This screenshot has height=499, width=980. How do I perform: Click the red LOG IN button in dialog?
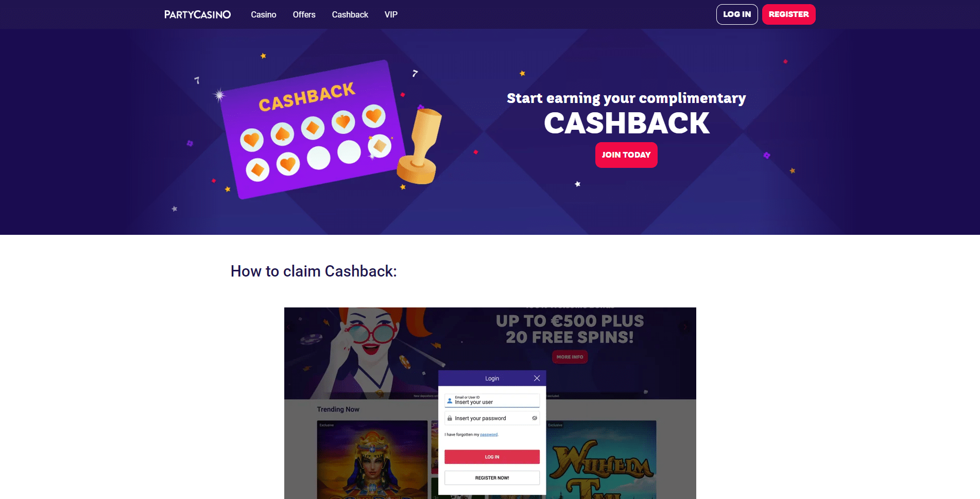click(492, 457)
